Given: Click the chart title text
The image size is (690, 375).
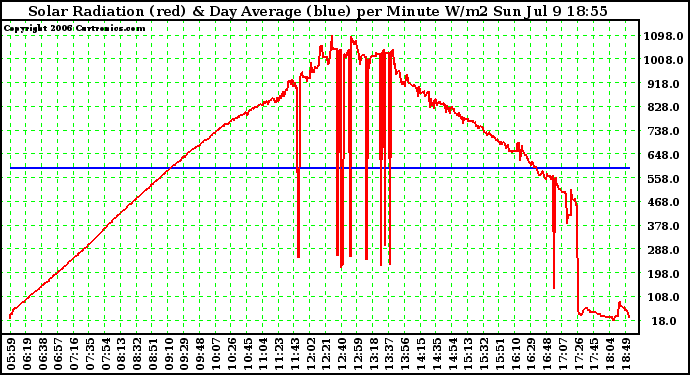Looking at the screenshot, I should tap(318, 11).
